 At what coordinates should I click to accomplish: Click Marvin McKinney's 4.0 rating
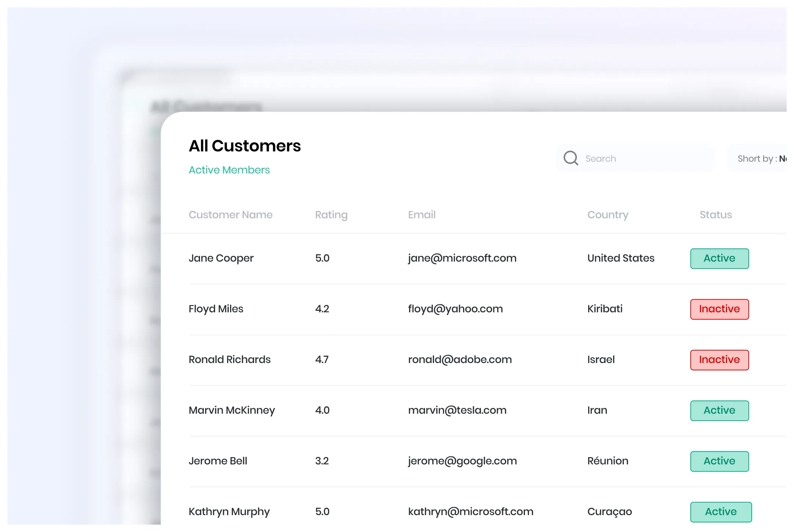pyautogui.click(x=322, y=410)
